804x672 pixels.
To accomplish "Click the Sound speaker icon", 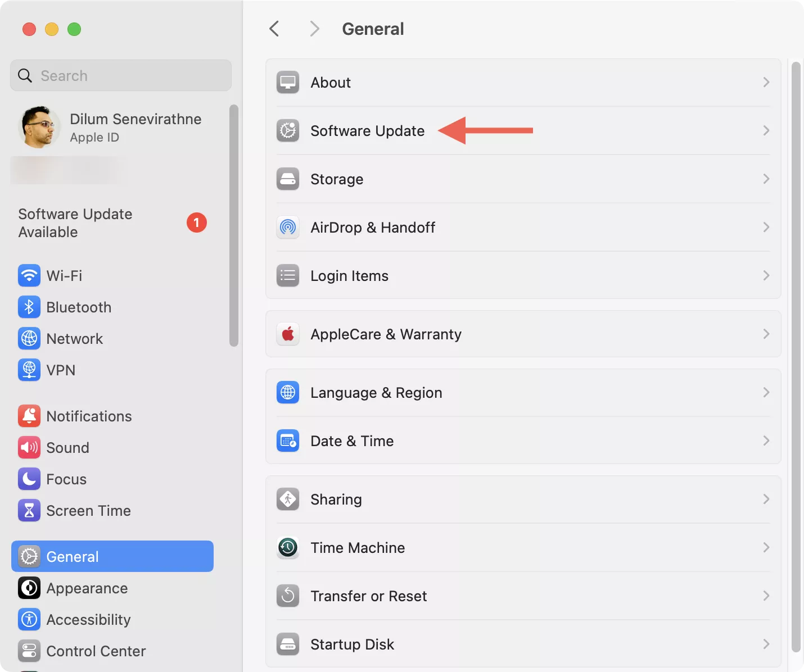I will point(29,448).
